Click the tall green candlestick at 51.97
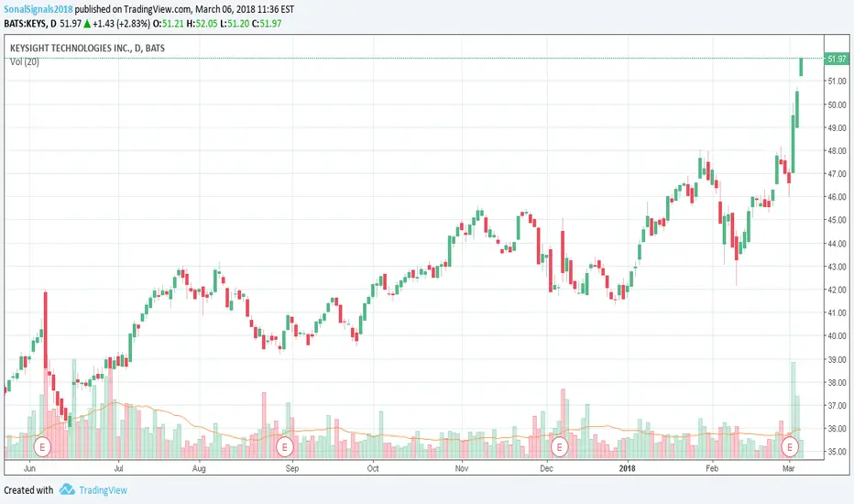 tap(801, 67)
